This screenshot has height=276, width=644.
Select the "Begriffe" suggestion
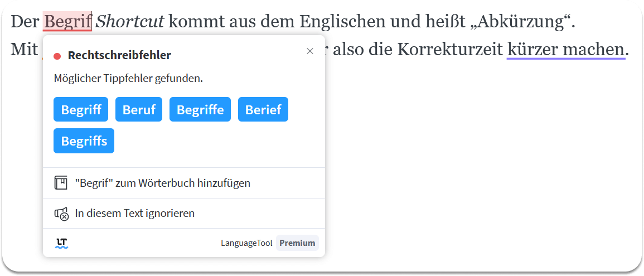click(x=200, y=110)
